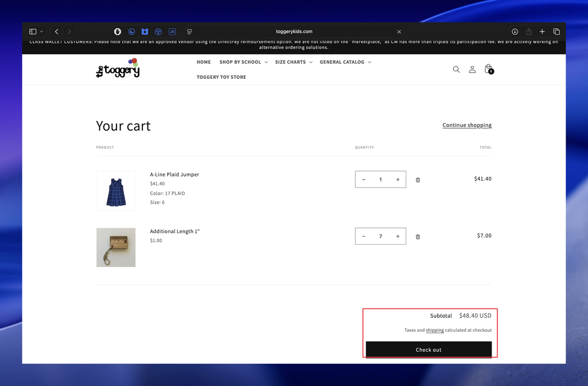Open the Share button in Safari
This screenshot has height=386, width=588.
[x=529, y=32]
